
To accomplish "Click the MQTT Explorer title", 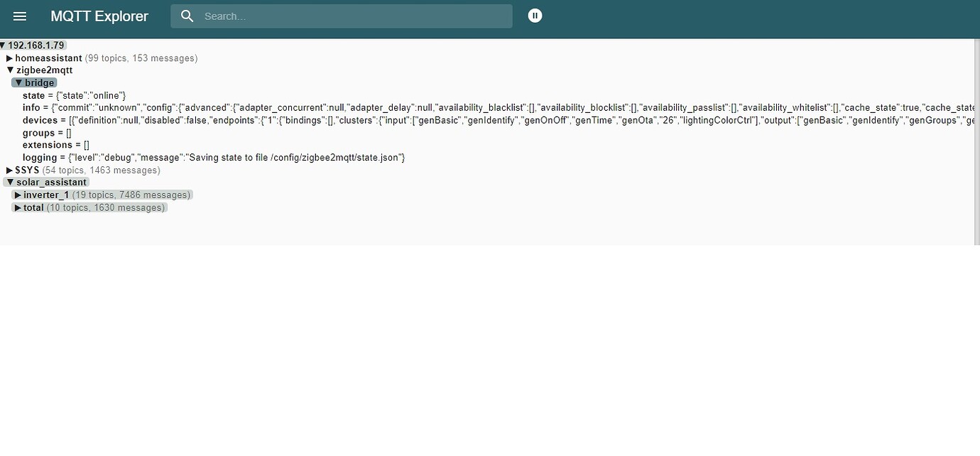I will 99,16.
